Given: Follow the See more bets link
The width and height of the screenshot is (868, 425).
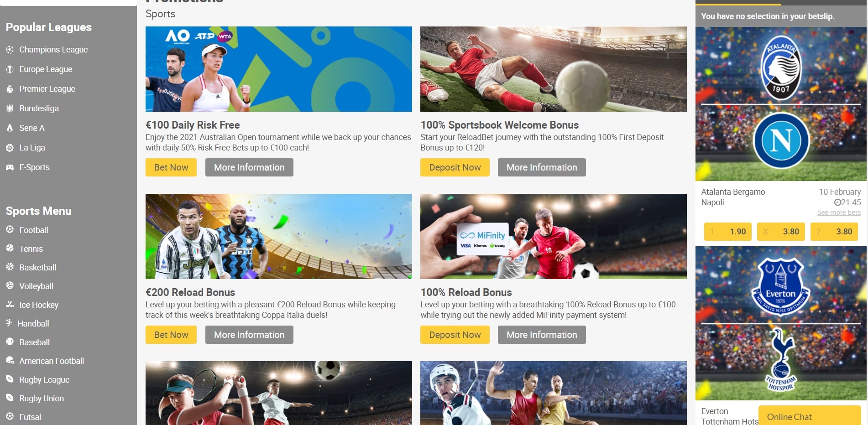Looking at the screenshot, I should point(839,212).
